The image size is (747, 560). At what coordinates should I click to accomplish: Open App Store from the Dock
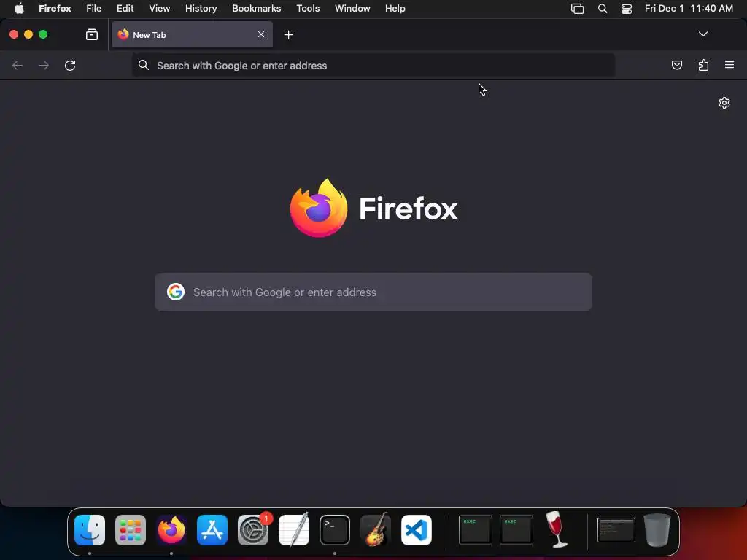(x=212, y=530)
